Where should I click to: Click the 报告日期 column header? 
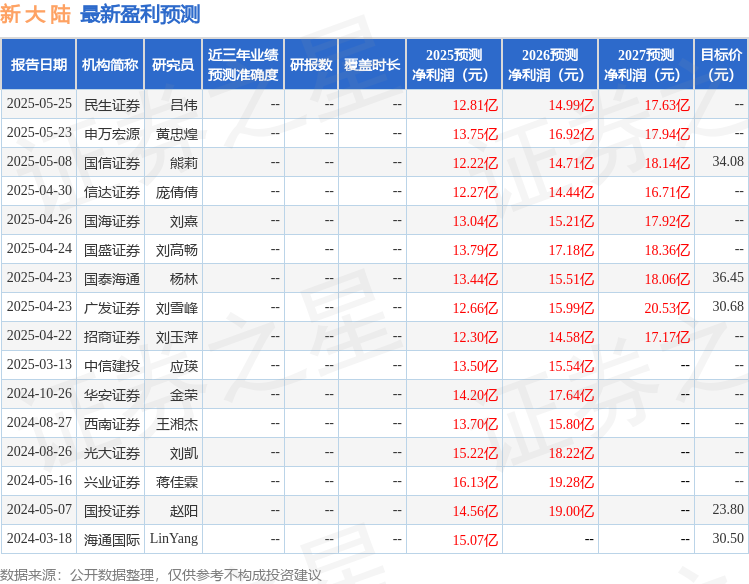(x=39, y=64)
